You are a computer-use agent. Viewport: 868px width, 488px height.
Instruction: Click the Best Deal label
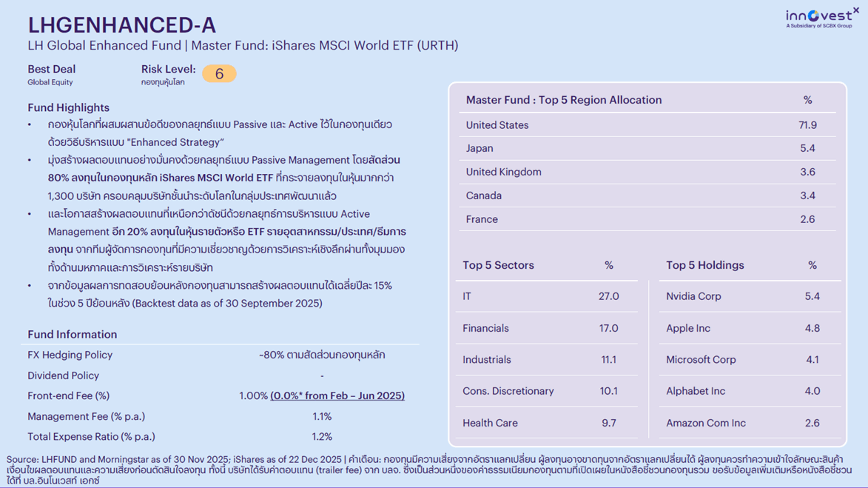click(x=52, y=70)
